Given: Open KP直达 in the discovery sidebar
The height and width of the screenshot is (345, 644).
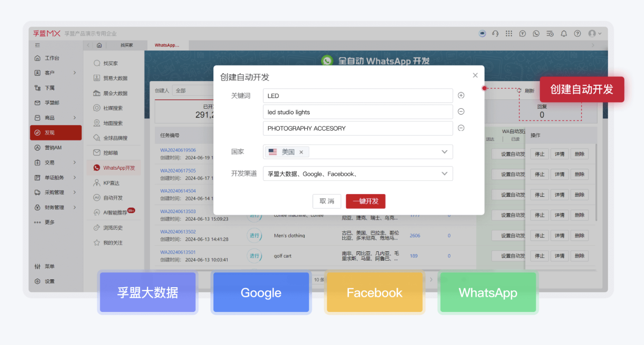Looking at the screenshot, I should [x=111, y=183].
